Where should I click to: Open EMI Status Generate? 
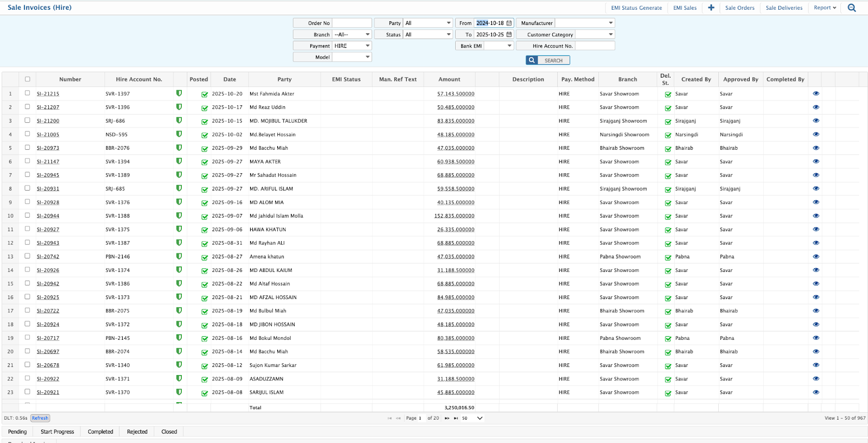coord(636,8)
